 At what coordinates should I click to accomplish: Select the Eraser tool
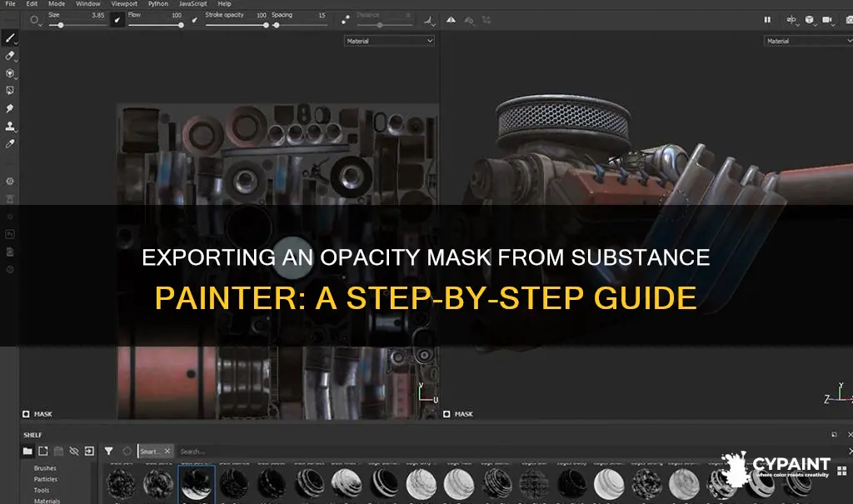coord(10,56)
